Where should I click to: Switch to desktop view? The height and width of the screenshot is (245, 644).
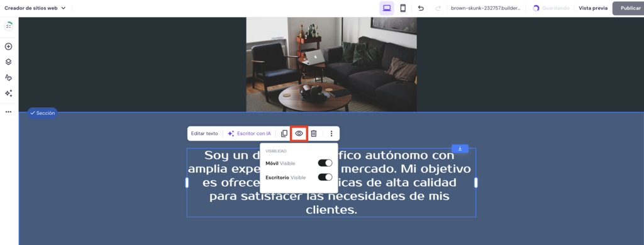click(387, 8)
